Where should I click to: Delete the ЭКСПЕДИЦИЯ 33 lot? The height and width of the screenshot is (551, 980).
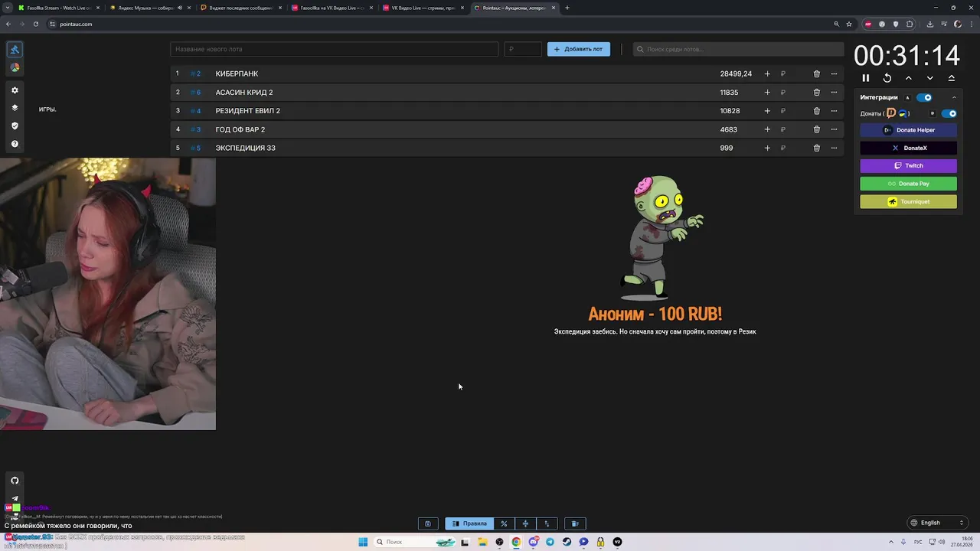click(x=816, y=148)
